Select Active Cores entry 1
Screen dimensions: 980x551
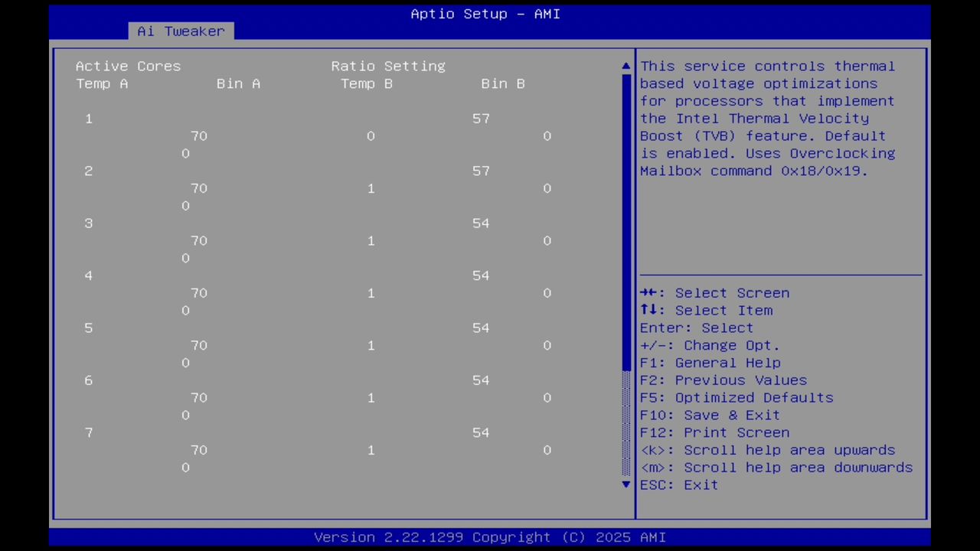[x=88, y=119]
